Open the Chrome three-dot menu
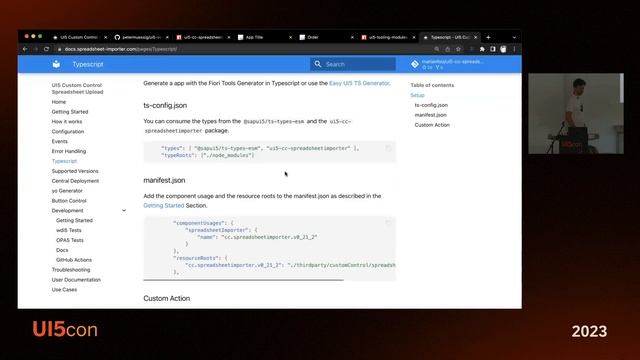 pos(514,49)
